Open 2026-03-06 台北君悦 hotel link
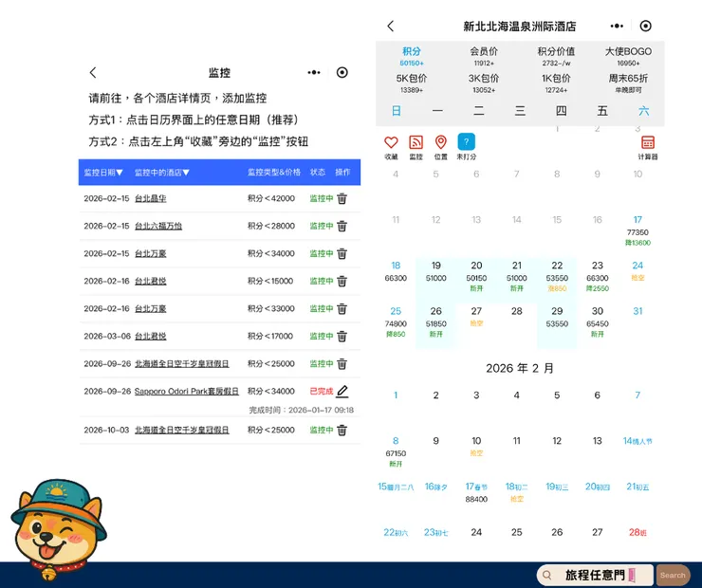 pos(151,336)
